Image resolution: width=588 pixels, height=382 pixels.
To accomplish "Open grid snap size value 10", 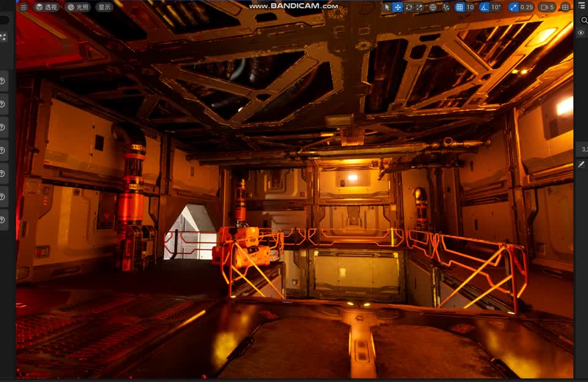I will coord(470,7).
